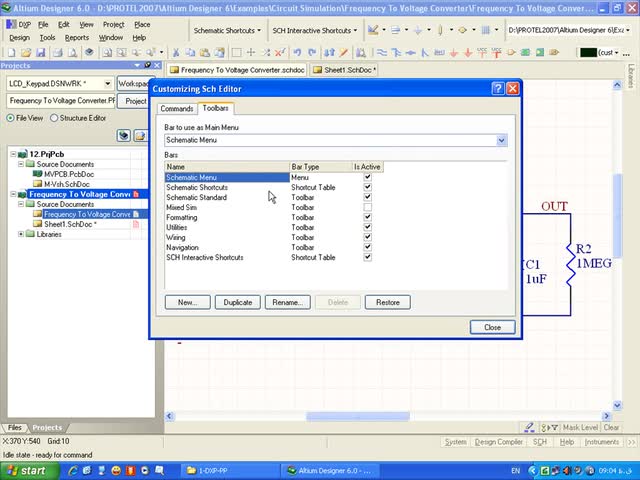The width and height of the screenshot is (640, 480).
Task: Click the Sheet1.SchDoc document icon in the tree
Action: tap(38, 224)
